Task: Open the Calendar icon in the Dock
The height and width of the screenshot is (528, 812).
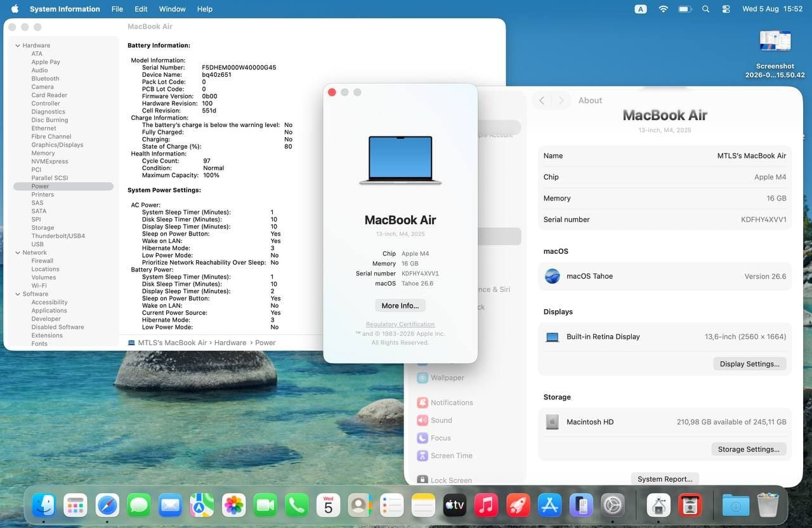Action: (x=328, y=505)
